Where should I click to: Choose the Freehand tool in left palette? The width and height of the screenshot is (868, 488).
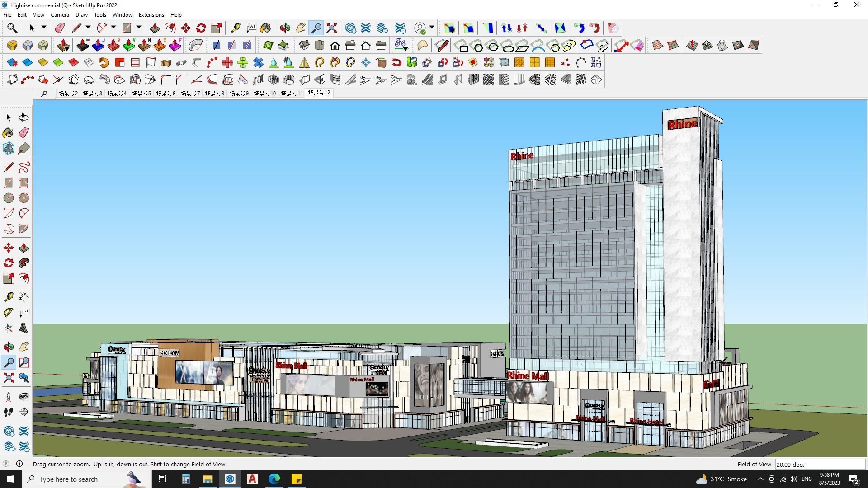coord(24,167)
